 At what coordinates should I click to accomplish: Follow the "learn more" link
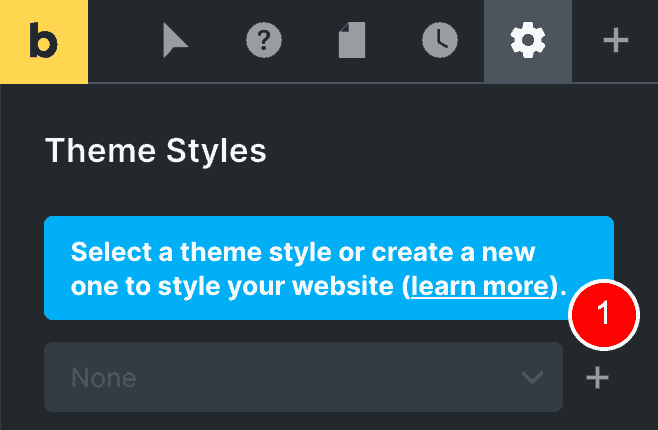(x=480, y=287)
